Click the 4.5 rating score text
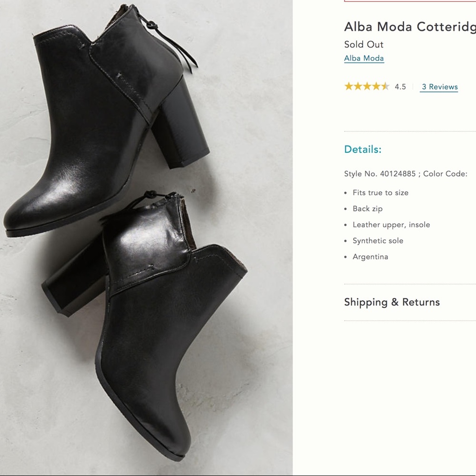 click(402, 87)
